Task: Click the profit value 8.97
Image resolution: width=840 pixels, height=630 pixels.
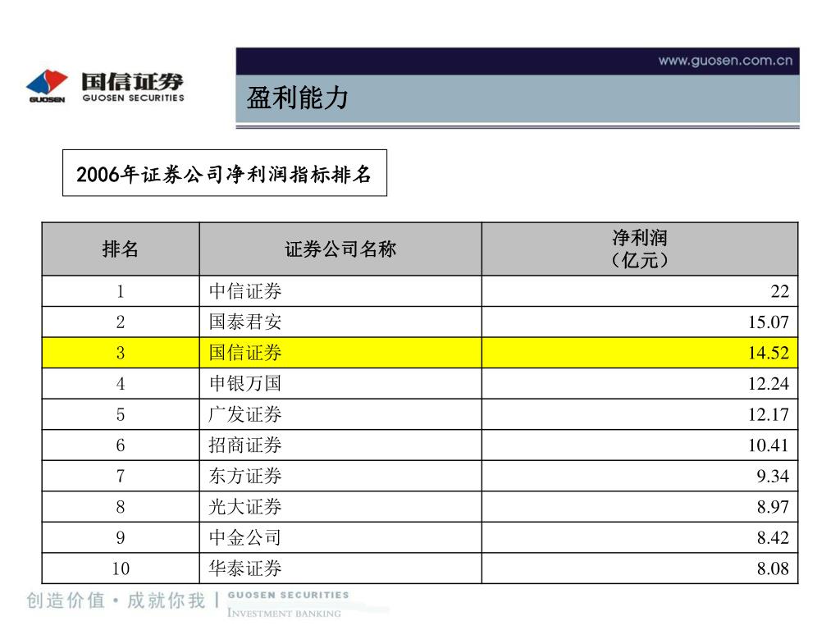Action: click(773, 507)
